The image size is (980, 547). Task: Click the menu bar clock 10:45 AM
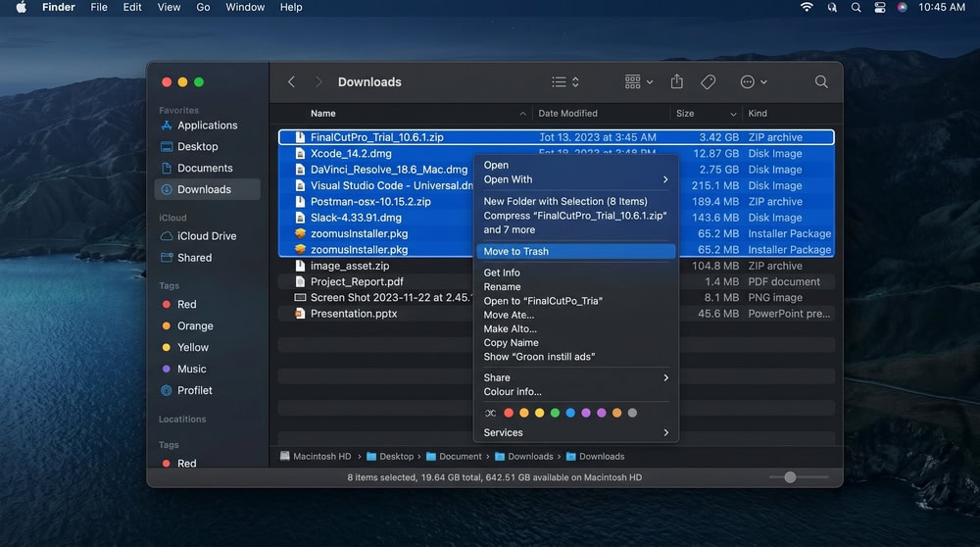[x=941, y=8]
